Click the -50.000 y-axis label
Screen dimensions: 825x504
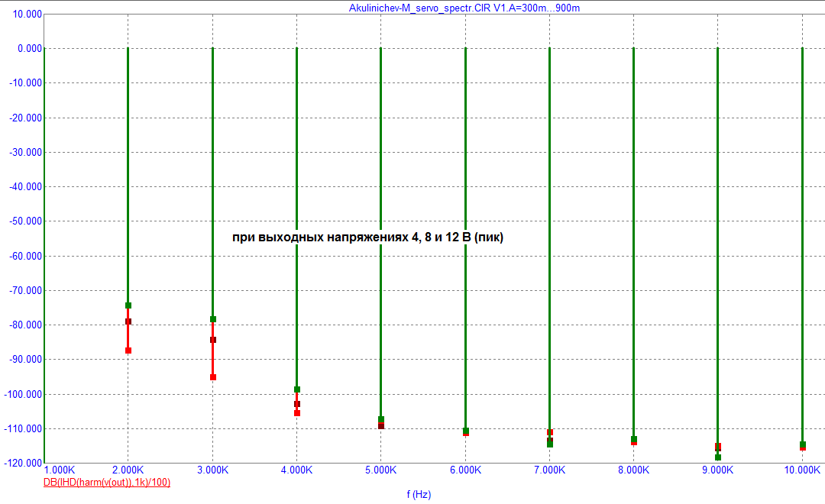coord(26,221)
